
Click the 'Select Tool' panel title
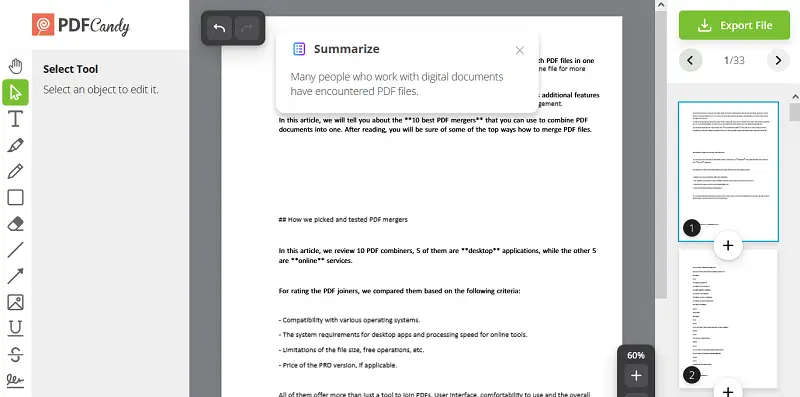pyautogui.click(x=70, y=69)
